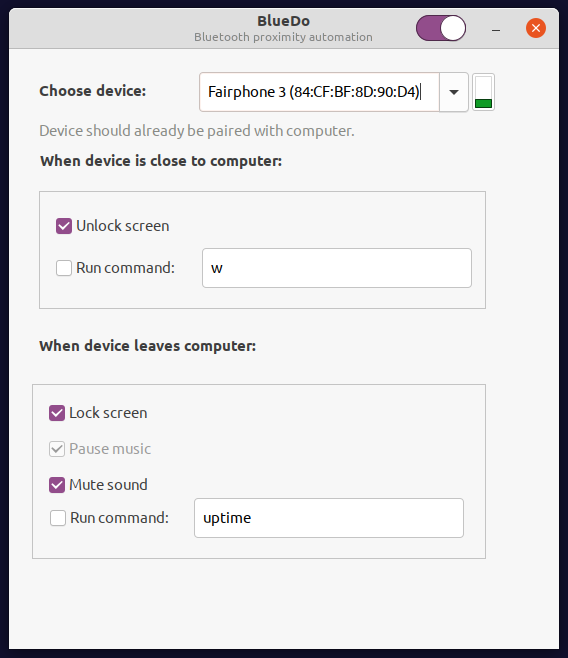Minimize the BlueDo window
The image size is (568, 658).
[496, 30]
